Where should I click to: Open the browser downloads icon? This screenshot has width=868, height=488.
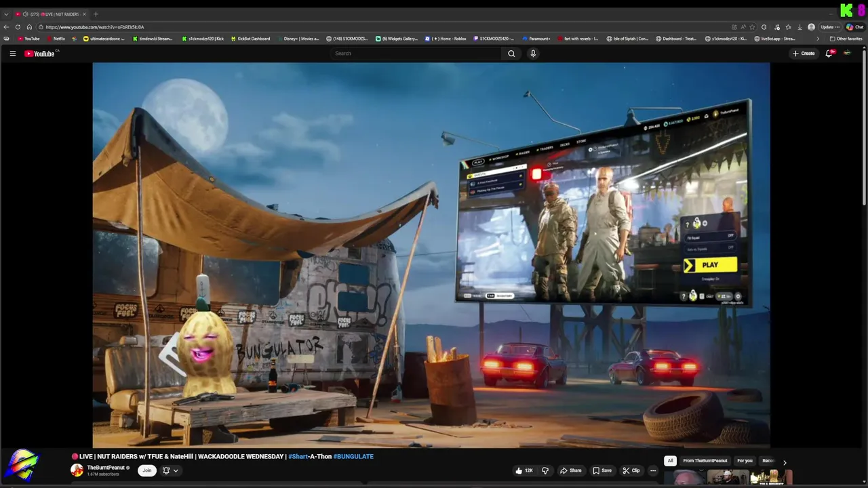point(800,27)
